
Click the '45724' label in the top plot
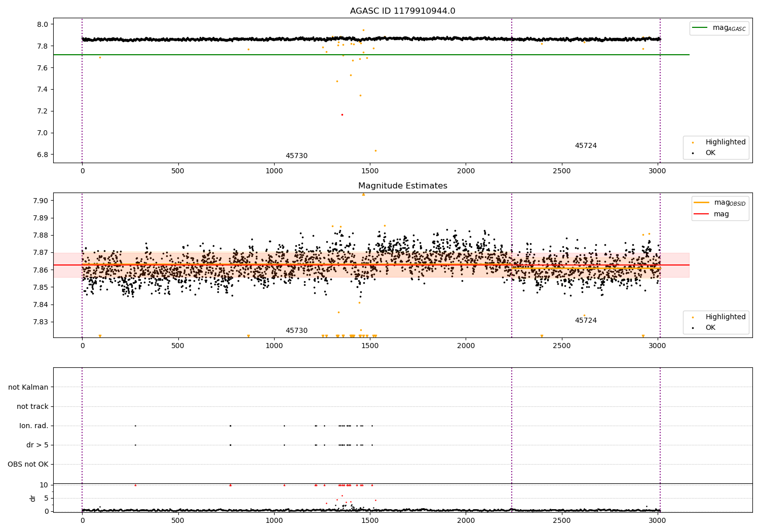coord(586,145)
